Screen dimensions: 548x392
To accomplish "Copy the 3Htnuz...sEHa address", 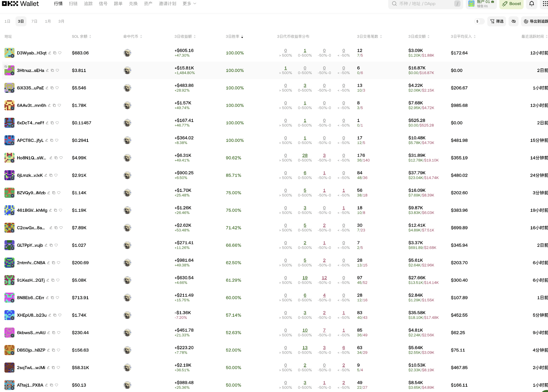I will (x=52, y=70).
